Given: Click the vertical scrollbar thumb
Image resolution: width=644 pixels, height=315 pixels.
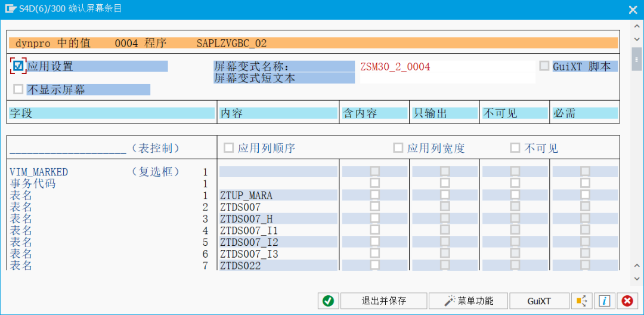Looking at the screenshot, I should coord(637,60).
